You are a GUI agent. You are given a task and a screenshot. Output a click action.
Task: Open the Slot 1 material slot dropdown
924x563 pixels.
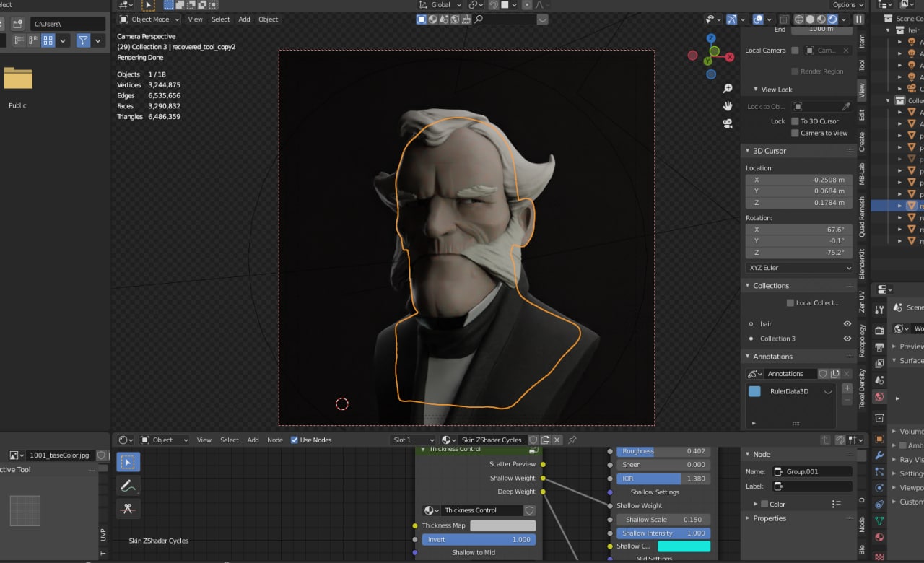(x=414, y=440)
